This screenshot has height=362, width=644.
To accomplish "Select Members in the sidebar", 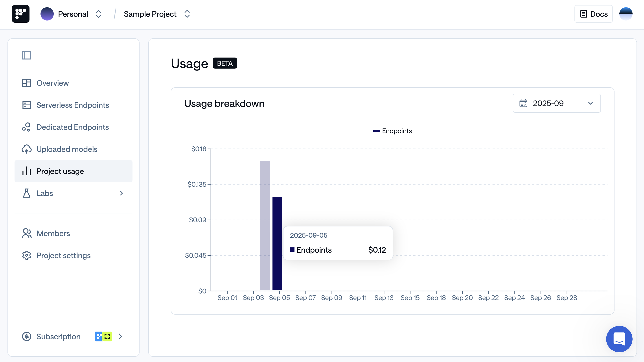I will coord(53,233).
